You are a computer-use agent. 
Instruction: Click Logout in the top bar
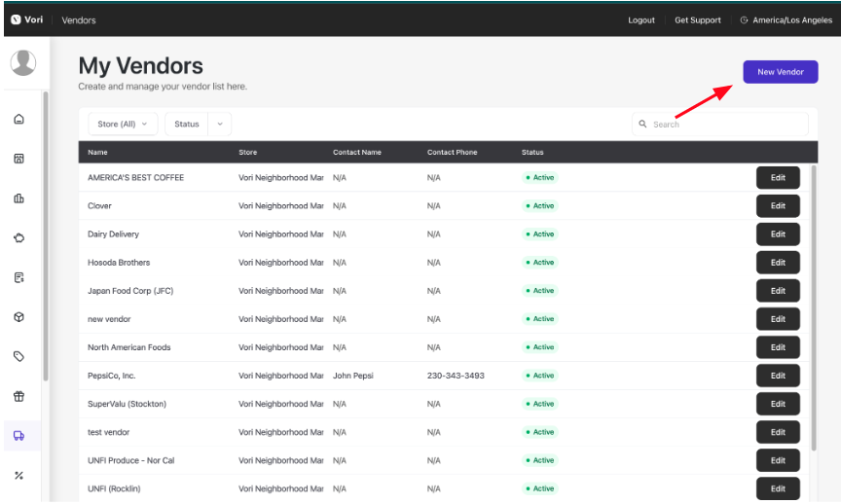(641, 20)
